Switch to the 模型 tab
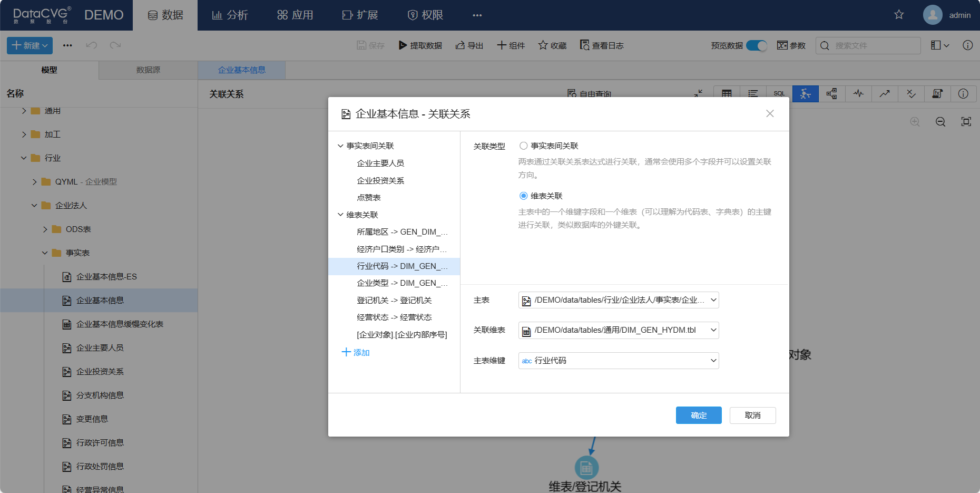The image size is (980, 493). coord(49,70)
